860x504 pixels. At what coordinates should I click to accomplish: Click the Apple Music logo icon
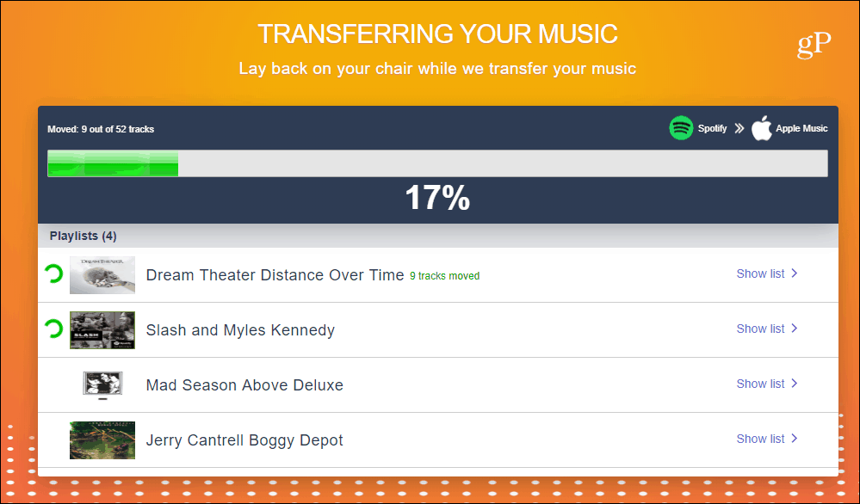coord(761,128)
